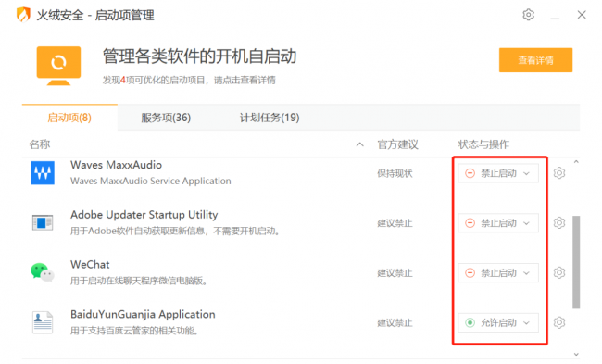Click 保持现状 recommendation for Waves MaxxAudio
The width and height of the screenshot is (602, 364).
point(395,173)
